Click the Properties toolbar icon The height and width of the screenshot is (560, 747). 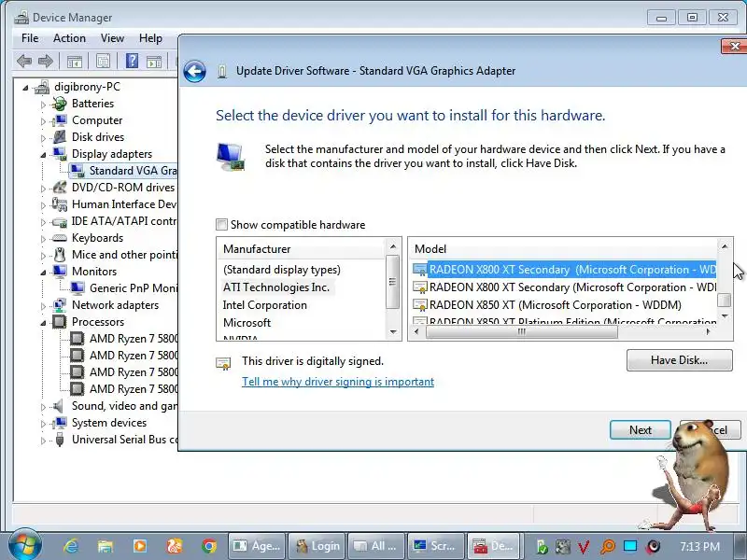click(103, 61)
